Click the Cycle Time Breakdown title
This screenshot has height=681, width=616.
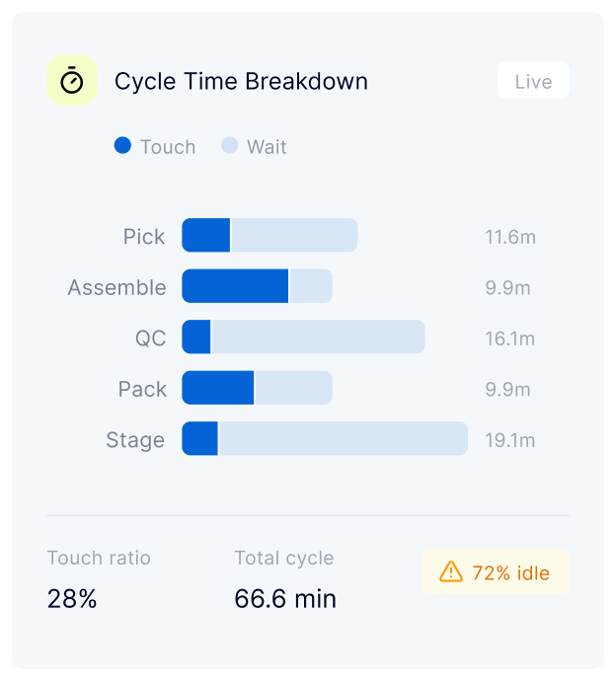[241, 81]
